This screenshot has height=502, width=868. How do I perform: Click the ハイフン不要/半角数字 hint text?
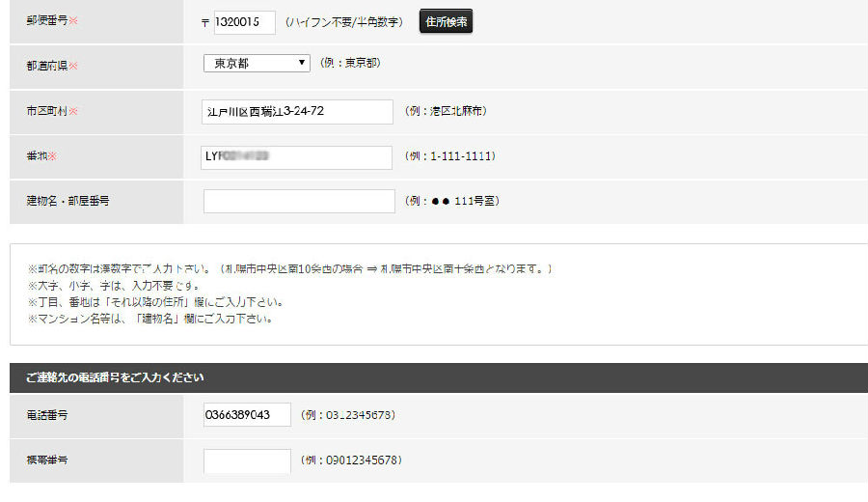344,22
